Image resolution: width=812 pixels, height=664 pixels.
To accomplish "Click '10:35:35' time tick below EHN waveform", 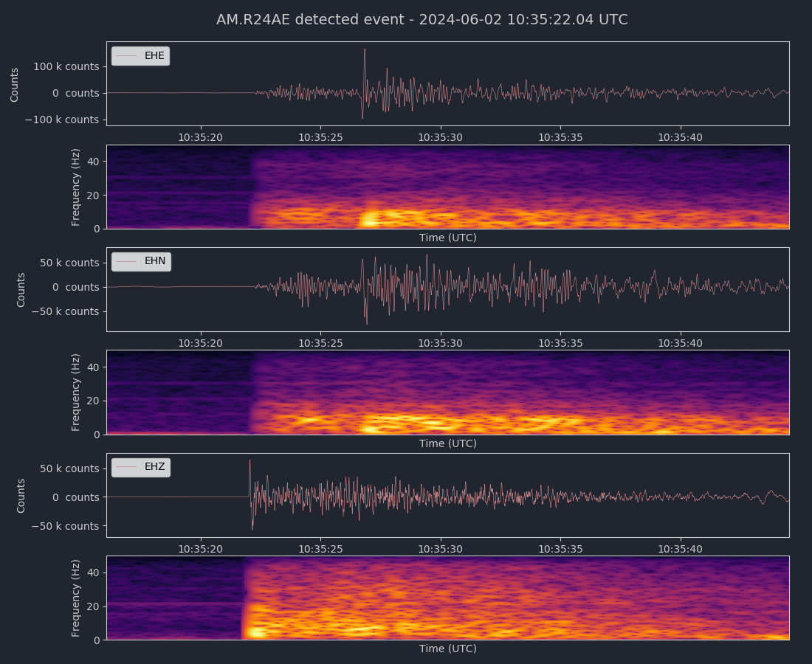I will click(x=560, y=343).
